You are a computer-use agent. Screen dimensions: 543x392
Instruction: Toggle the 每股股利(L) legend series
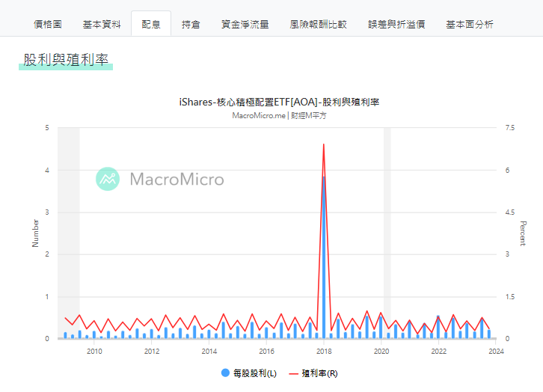click(x=248, y=373)
